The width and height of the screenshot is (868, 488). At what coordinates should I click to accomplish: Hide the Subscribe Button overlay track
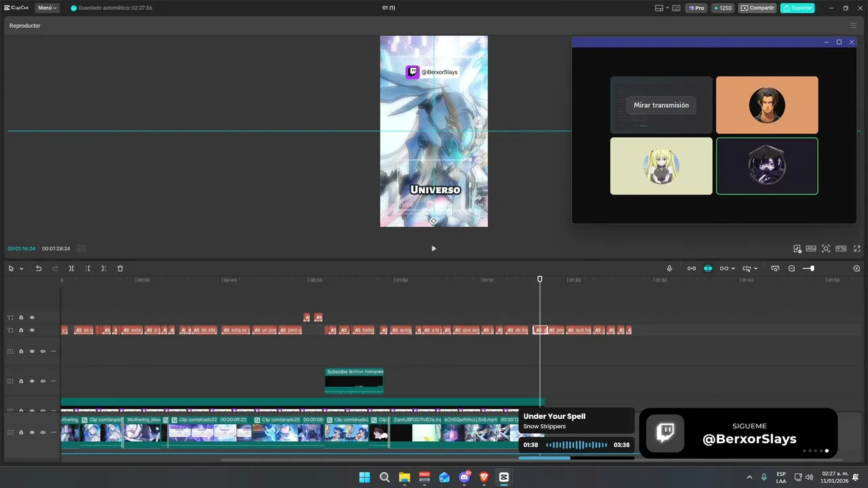pos(32,381)
